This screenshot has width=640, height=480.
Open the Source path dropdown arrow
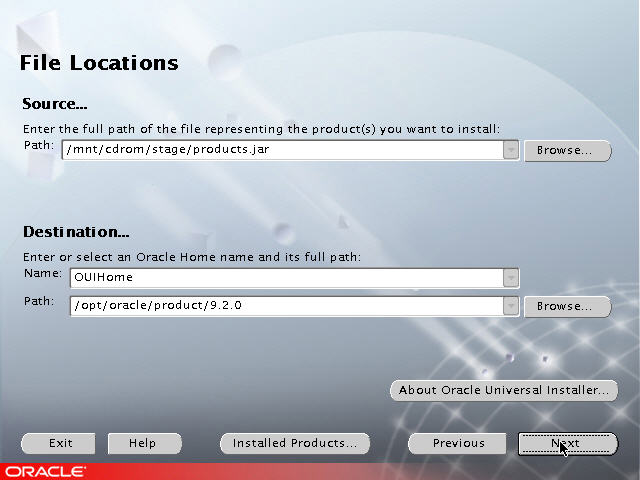pyautogui.click(x=511, y=150)
